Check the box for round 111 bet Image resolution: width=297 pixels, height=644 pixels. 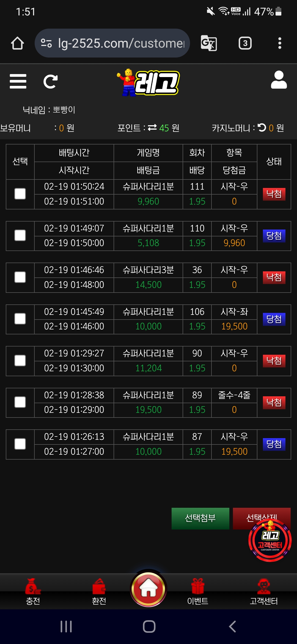tap(20, 194)
